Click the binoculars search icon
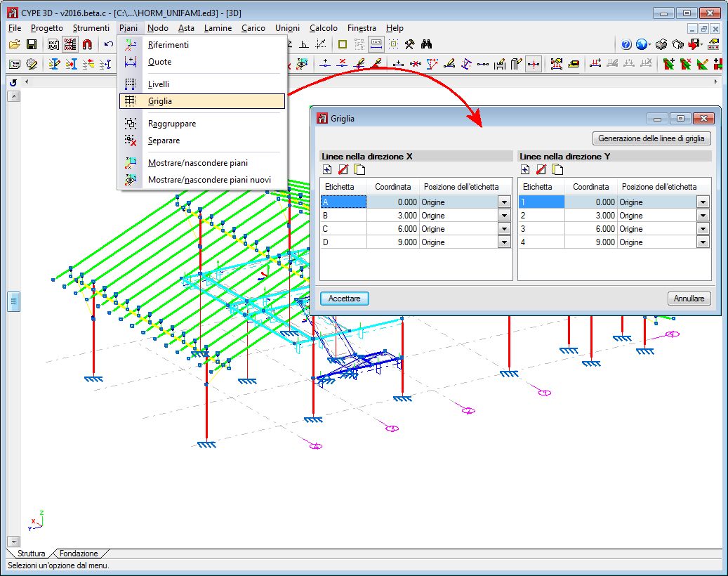Viewport: 728px width, 576px height. [x=426, y=44]
